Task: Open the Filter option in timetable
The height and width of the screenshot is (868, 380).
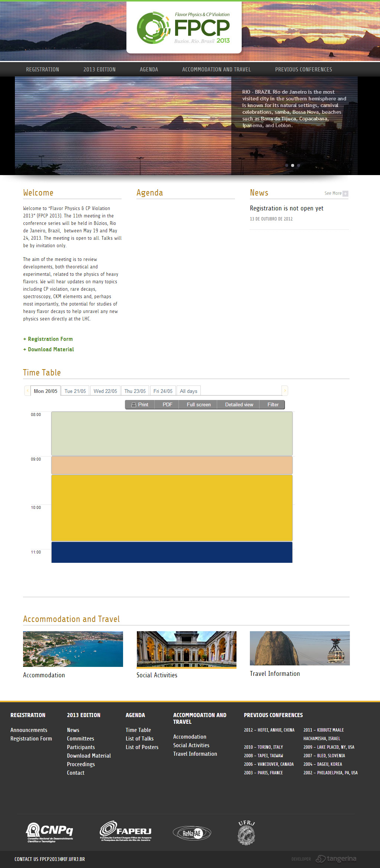Action: coord(273,405)
